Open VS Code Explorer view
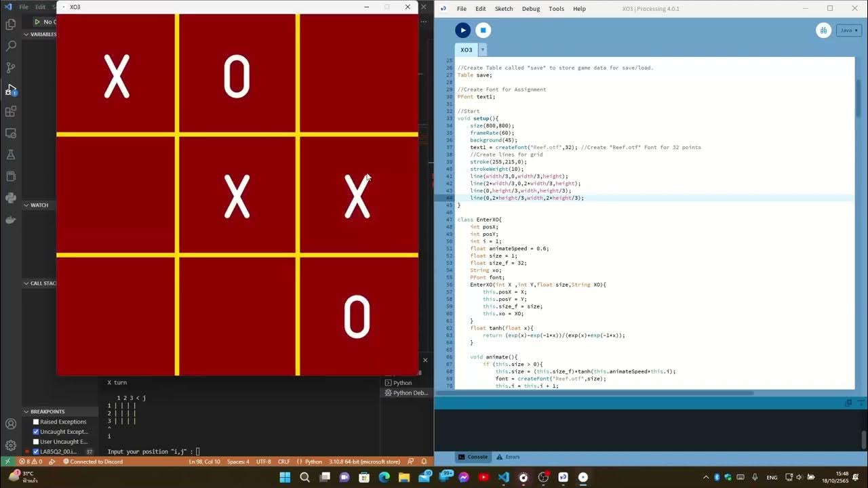 tap(10, 24)
